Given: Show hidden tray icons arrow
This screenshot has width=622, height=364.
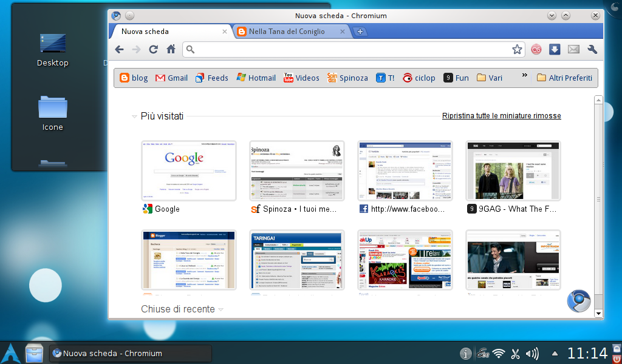Looking at the screenshot, I should click(x=555, y=354).
